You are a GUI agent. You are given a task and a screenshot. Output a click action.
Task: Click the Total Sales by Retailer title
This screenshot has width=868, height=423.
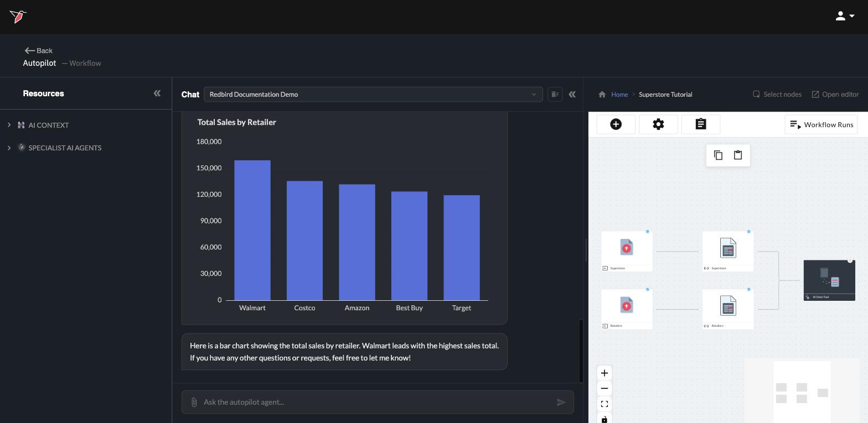237,122
